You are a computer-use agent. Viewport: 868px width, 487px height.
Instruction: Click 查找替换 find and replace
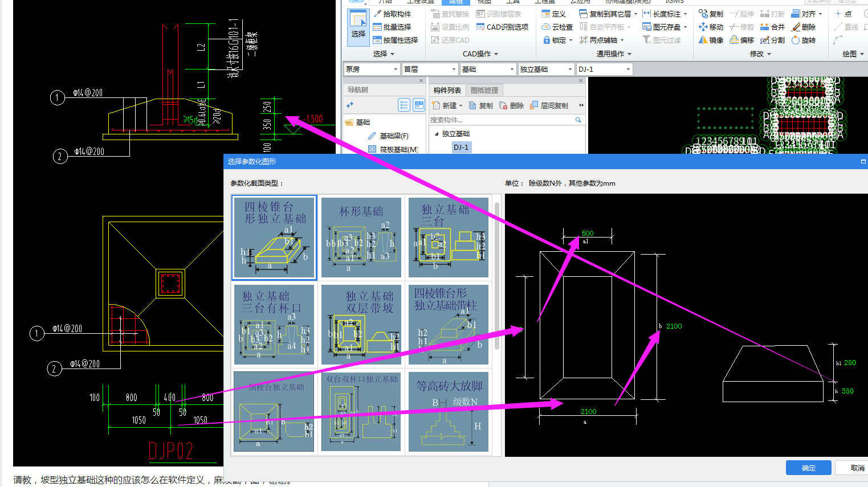coord(450,14)
